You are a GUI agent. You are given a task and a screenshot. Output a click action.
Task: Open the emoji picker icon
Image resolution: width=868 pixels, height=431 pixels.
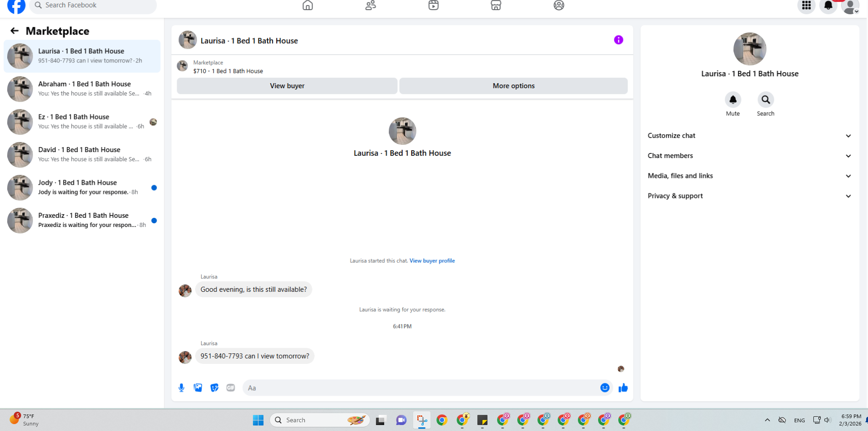(605, 388)
